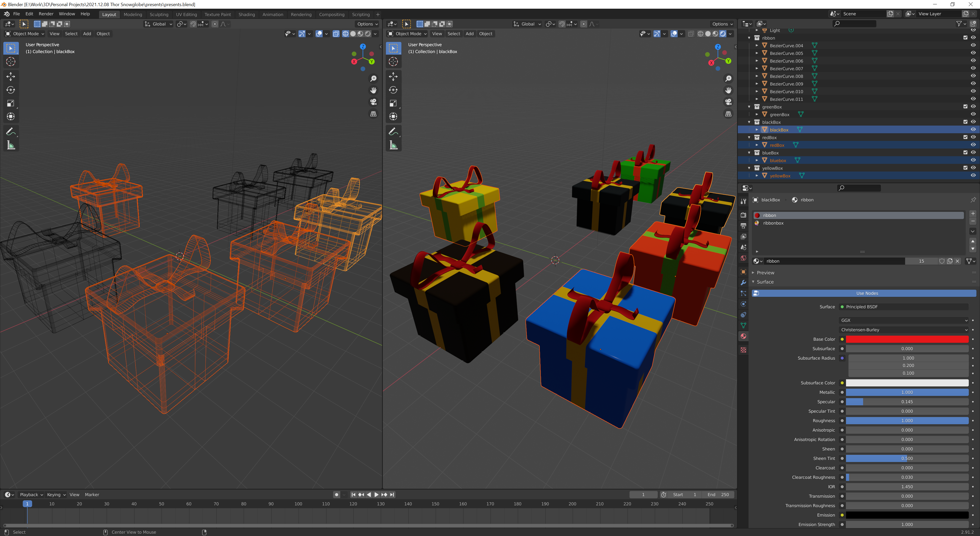Open the Material properties tab icon
This screenshot has width=980, height=536.
(743, 336)
